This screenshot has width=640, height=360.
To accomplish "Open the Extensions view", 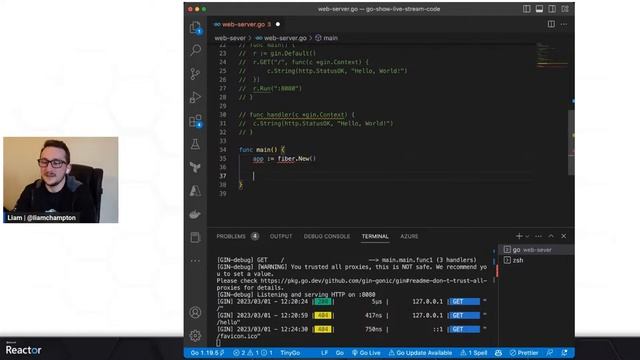I will [x=196, y=121].
